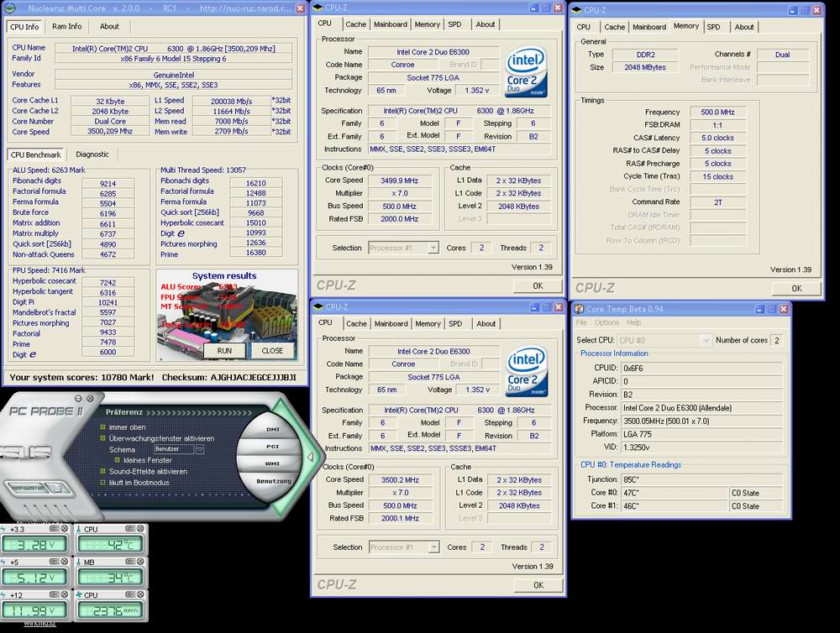The width and height of the screenshot is (840, 633).
Task: Open Processor #1 selection in lower CPU-Z
Action: pos(434,547)
